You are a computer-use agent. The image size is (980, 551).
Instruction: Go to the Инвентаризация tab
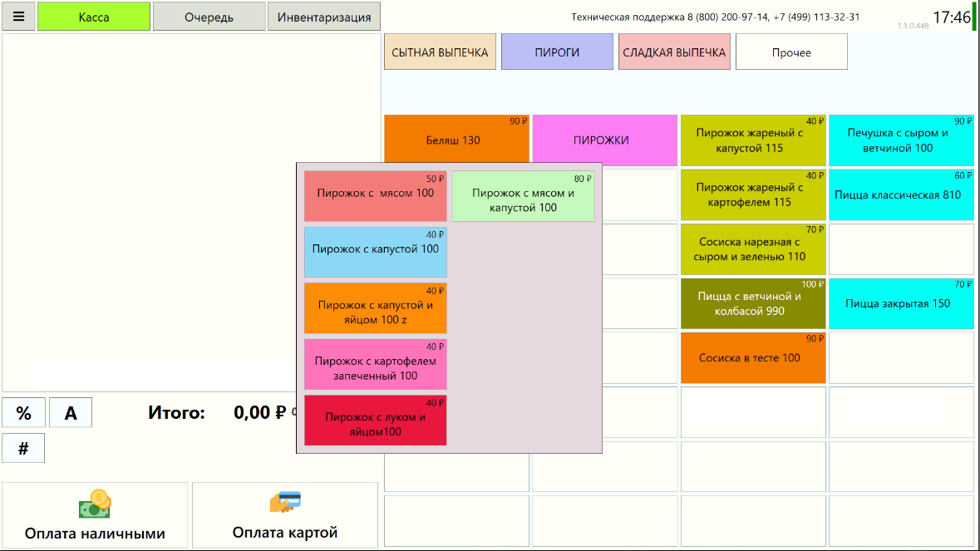click(324, 17)
